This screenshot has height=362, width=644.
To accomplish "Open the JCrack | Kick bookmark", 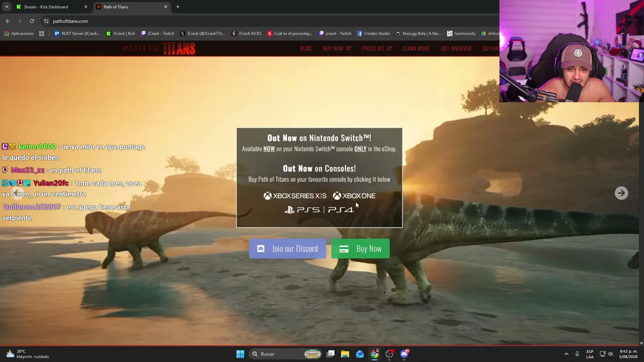I will click(121, 34).
